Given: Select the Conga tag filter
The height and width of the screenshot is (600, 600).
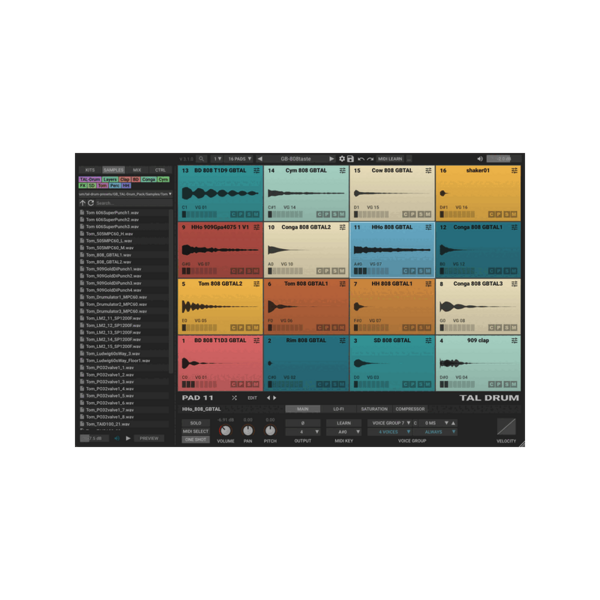Looking at the screenshot, I should pyautogui.click(x=148, y=179).
